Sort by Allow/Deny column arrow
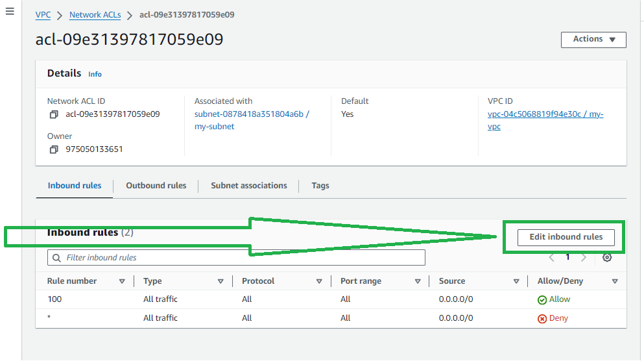644x363 pixels. (615, 282)
